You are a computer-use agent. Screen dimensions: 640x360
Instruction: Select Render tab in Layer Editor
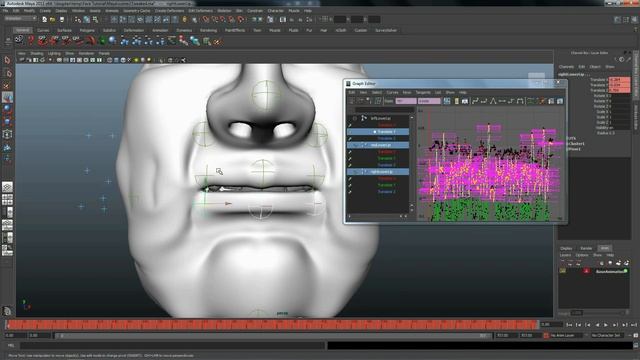pos(586,248)
